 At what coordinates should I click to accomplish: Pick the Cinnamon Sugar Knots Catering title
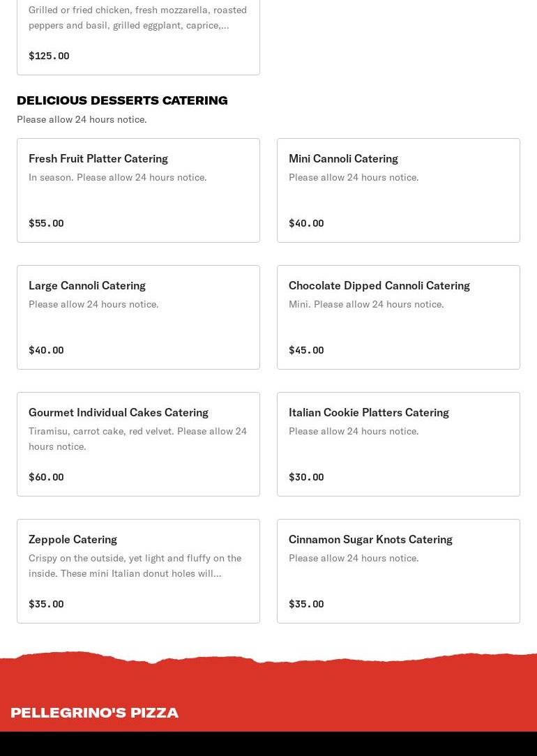(370, 540)
